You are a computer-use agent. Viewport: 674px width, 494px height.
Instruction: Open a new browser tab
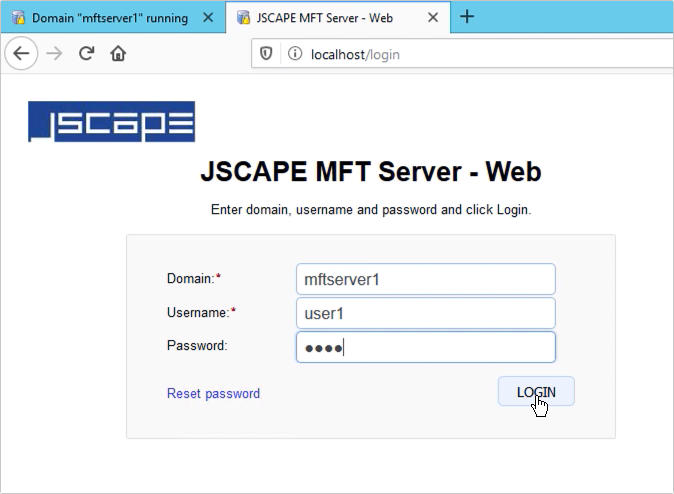pyautogui.click(x=466, y=17)
